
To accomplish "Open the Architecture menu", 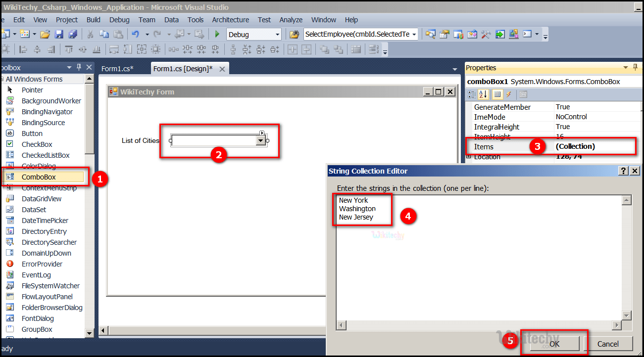I will [x=230, y=20].
